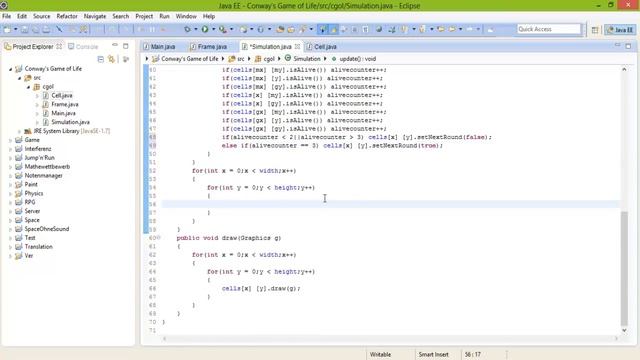Expand the Jump'n'Run project

[11, 158]
